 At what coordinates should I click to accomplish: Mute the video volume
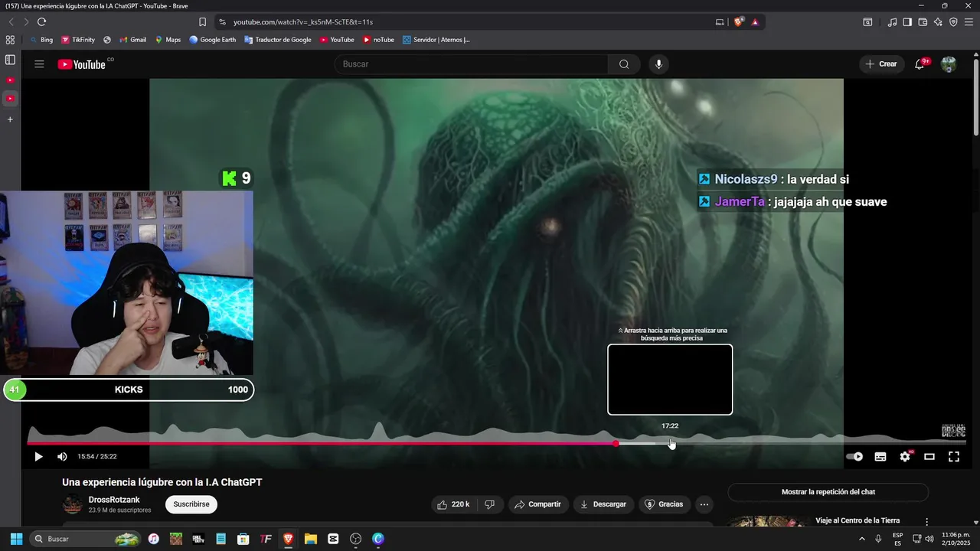pos(62,457)
